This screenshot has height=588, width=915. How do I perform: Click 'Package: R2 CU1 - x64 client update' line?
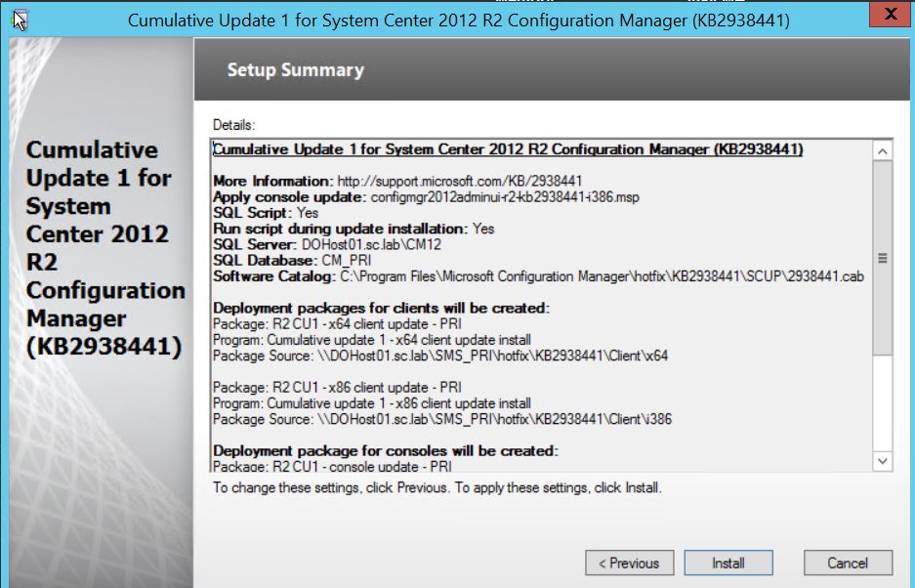[337, 324]
